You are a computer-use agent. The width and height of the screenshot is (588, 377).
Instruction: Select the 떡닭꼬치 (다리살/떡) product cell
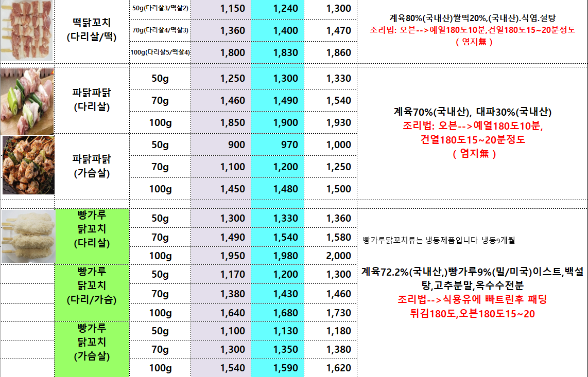point(92,30)
